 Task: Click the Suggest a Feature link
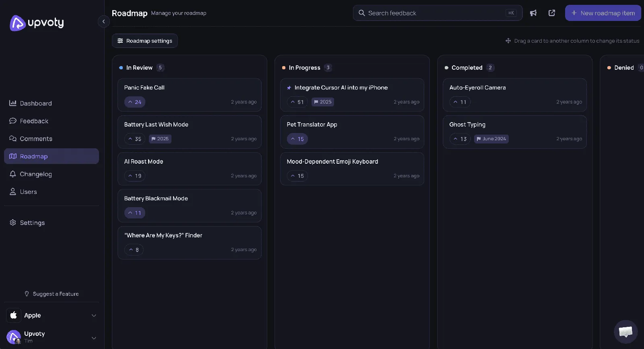tap(52, 294)
